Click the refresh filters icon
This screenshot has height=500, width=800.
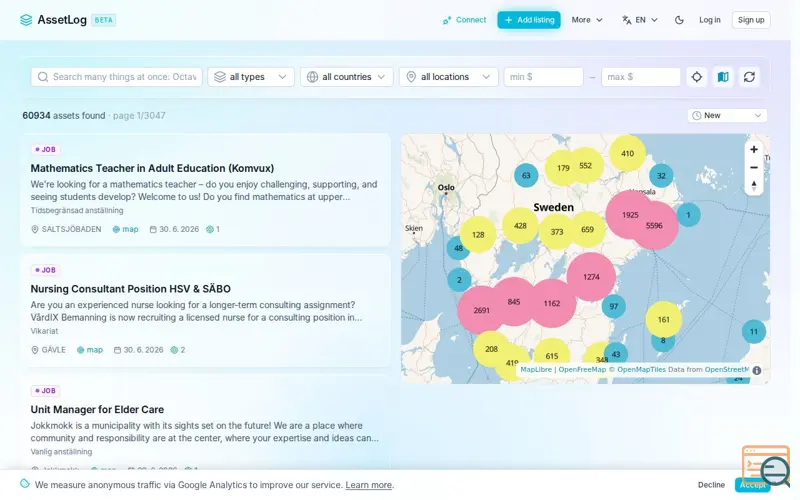[x=749, y=77]
